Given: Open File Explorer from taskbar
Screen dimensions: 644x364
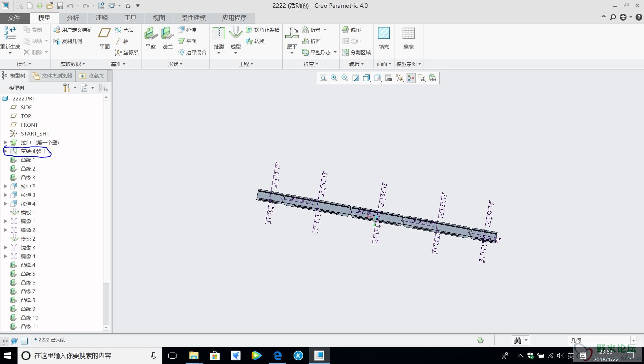Looking at the screenshot, I should (194, 356).
